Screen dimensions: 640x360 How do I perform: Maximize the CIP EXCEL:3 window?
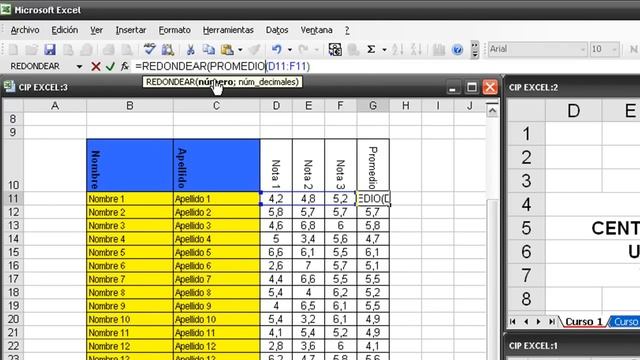pos(472,87)
